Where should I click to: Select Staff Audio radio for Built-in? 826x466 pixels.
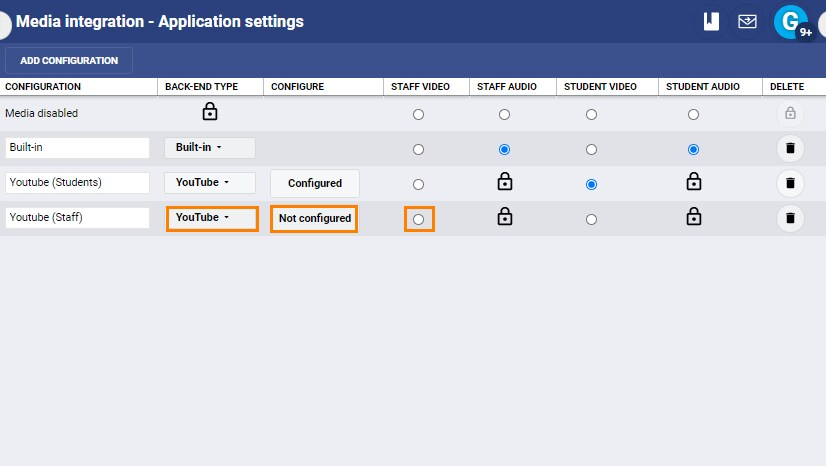tap(504, 150)
